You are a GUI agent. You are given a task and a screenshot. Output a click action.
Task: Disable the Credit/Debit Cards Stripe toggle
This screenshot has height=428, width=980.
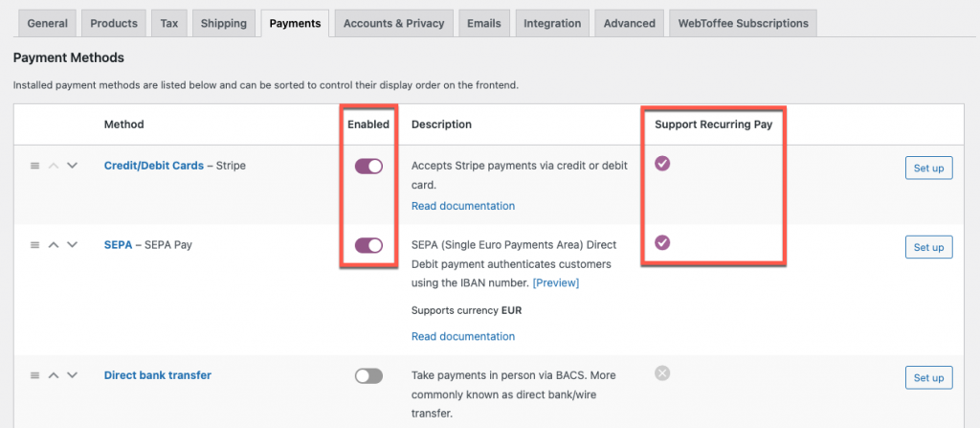(368, 167)
